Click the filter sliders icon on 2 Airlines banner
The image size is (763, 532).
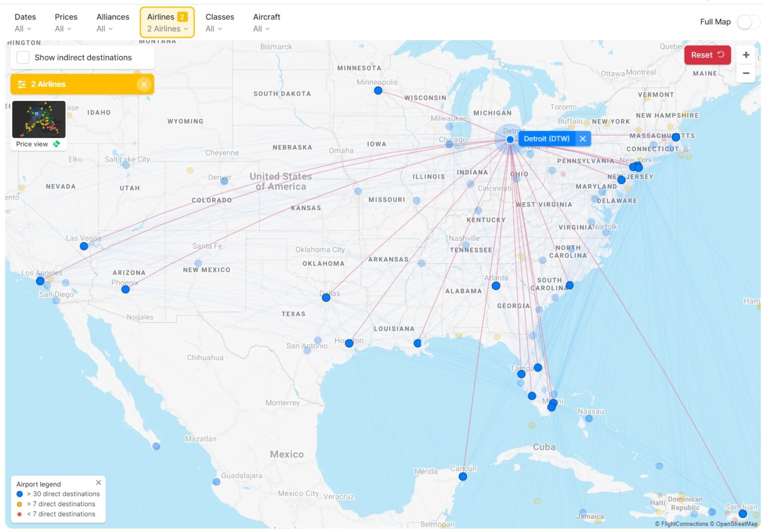(22, 84)
